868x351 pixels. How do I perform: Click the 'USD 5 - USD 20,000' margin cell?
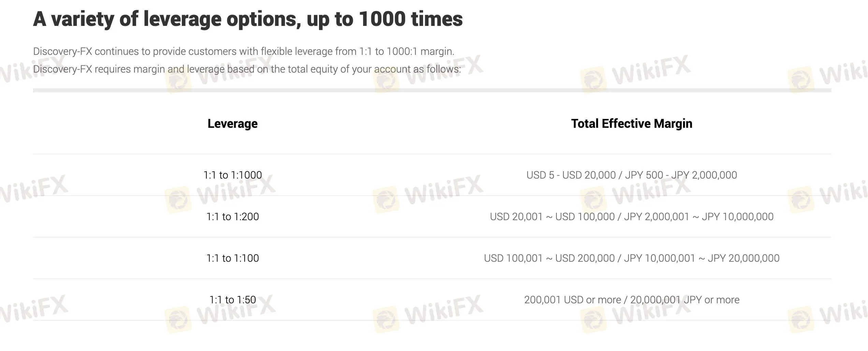click(x=632, y=175)
